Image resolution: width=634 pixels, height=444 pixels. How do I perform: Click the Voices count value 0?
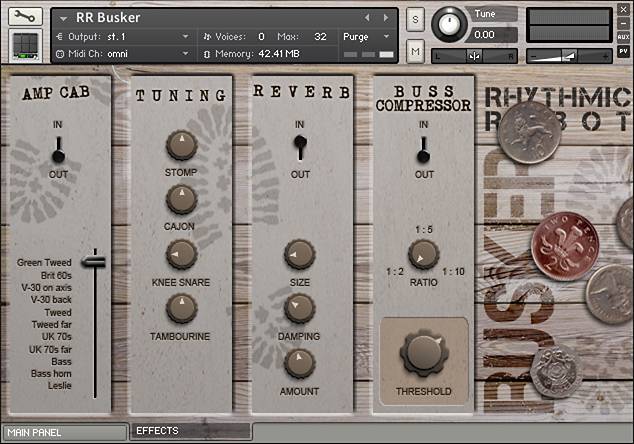tap(261, 37)
